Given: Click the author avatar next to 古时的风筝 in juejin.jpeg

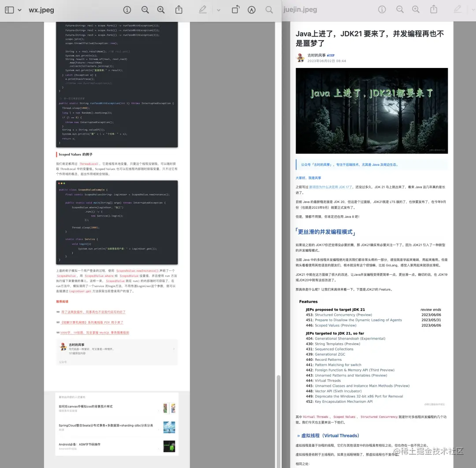Looking at the screenshot, I should tap(300, 58).
